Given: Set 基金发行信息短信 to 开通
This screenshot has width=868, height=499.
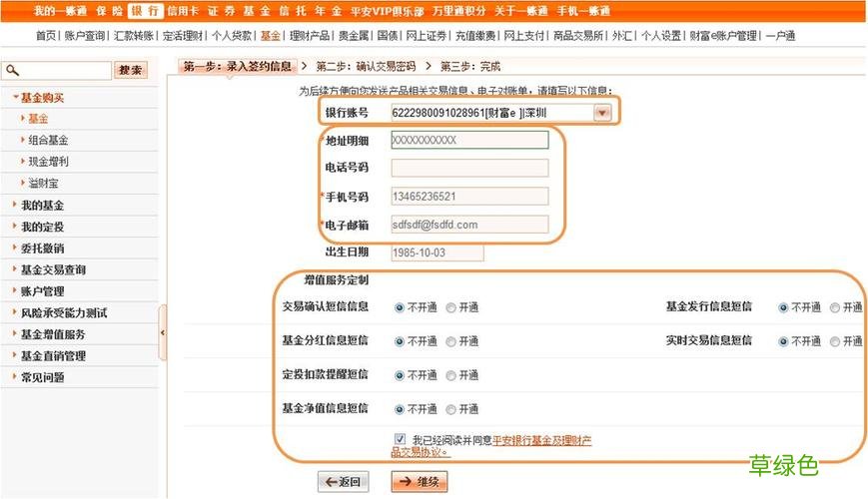Looking at the screenshot, I should (x=834, y=307).
